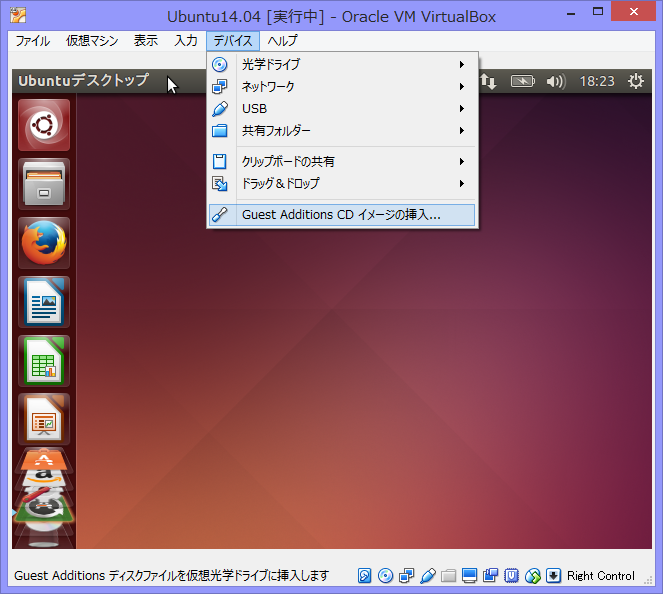Image resolution: width=663 pixels, height=594 pixels.
Task: Click the USB device icon in status bar
Action: click(427, 576)
